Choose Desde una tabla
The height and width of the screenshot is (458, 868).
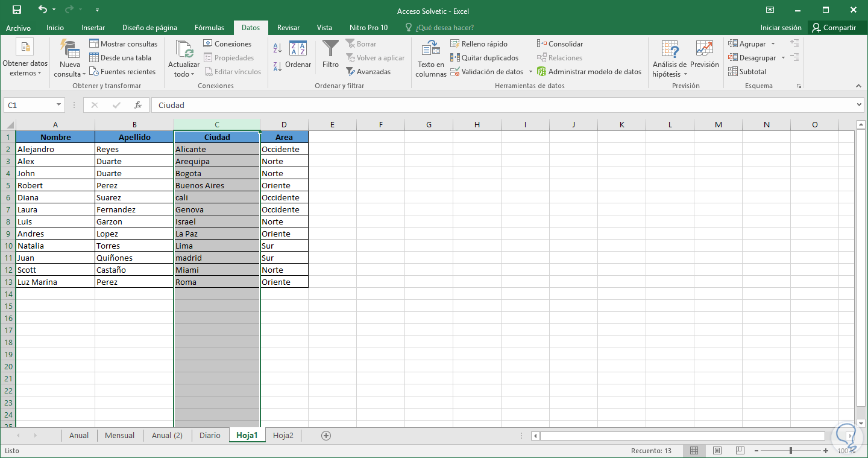coord(120,57)
